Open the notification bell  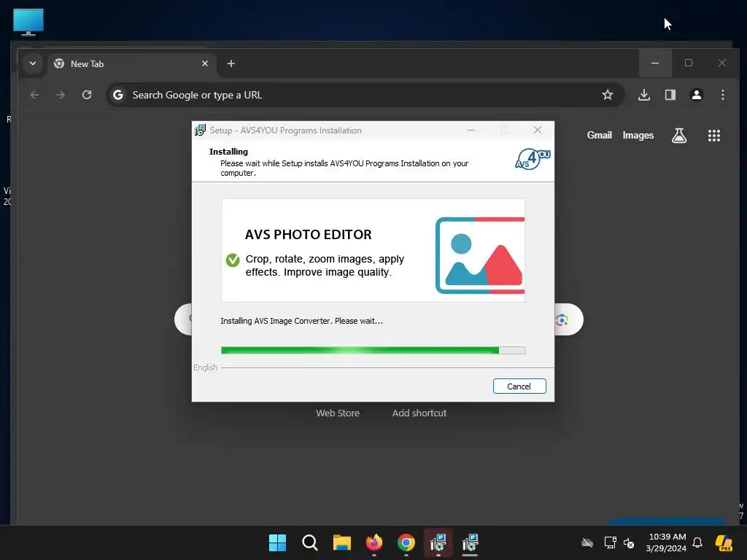pyautogui.click(x=697, y=542)
